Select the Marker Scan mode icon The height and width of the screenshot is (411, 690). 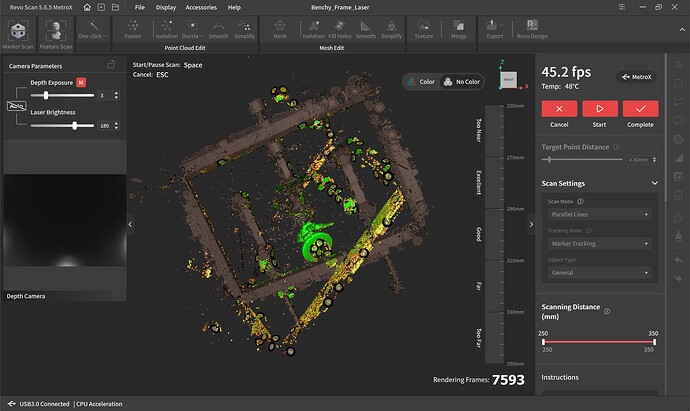[x=18, y=31]
